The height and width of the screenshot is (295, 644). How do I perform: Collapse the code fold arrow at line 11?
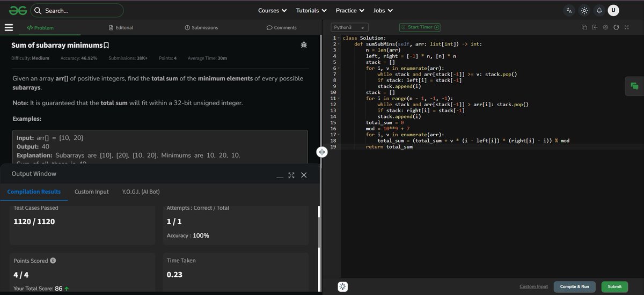click(x=340, y=98)
